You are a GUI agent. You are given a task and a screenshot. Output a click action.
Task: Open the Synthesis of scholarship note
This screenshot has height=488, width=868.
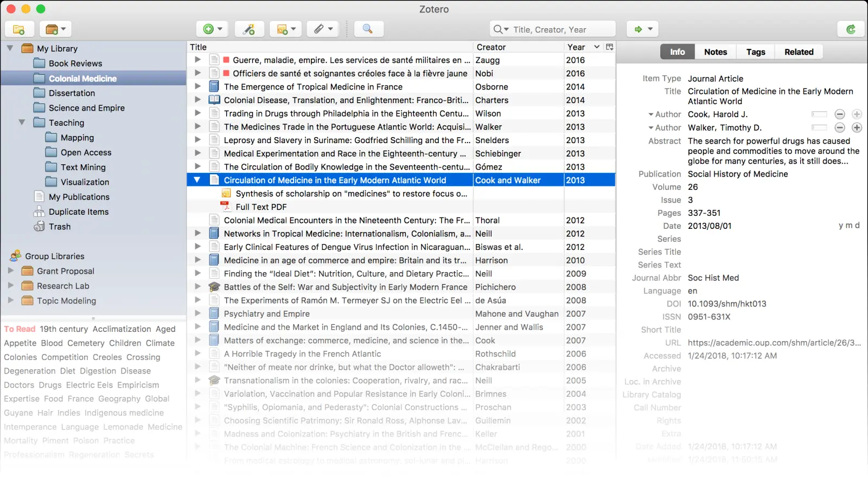351,194
